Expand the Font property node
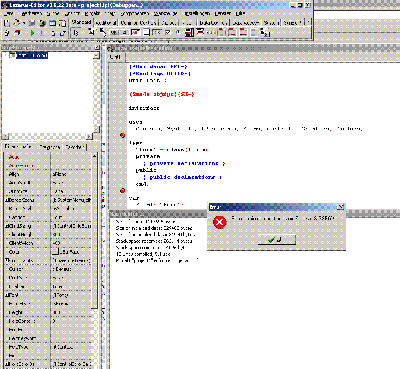 coord(6,295)
